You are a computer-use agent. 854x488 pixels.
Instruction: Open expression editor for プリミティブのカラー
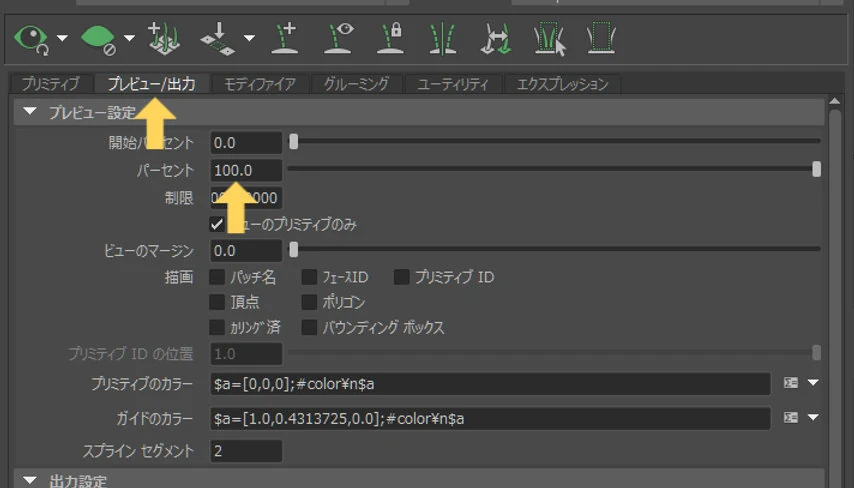(791, 383)
